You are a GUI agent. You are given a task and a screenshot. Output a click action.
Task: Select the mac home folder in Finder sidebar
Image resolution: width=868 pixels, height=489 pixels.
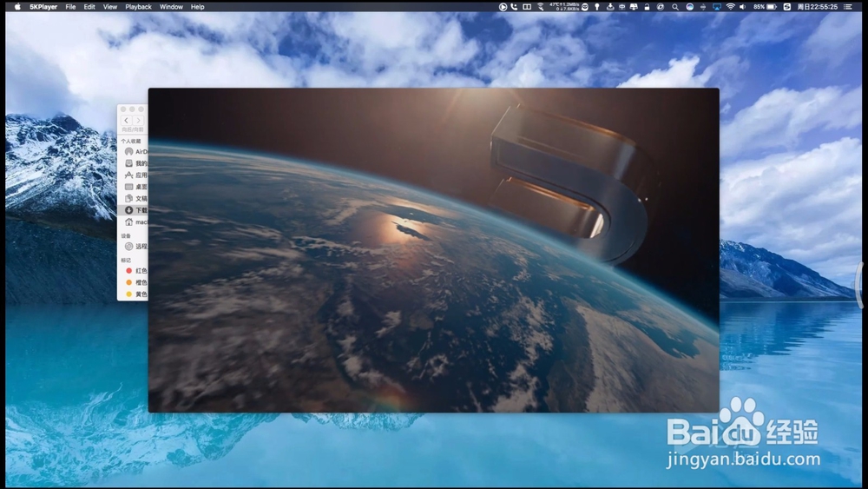pyautogui.click(x=133, y=222)
